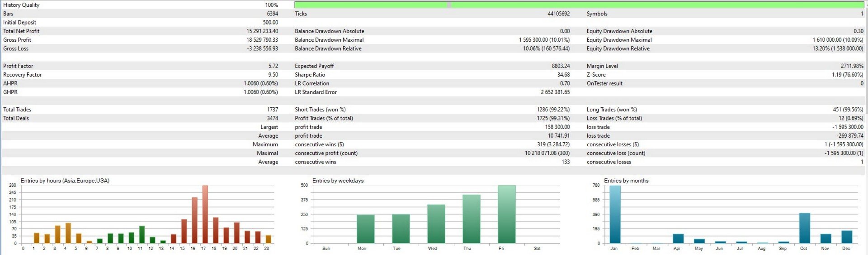Click the Balance Drawdown Relative label

(x=328, y=48)
